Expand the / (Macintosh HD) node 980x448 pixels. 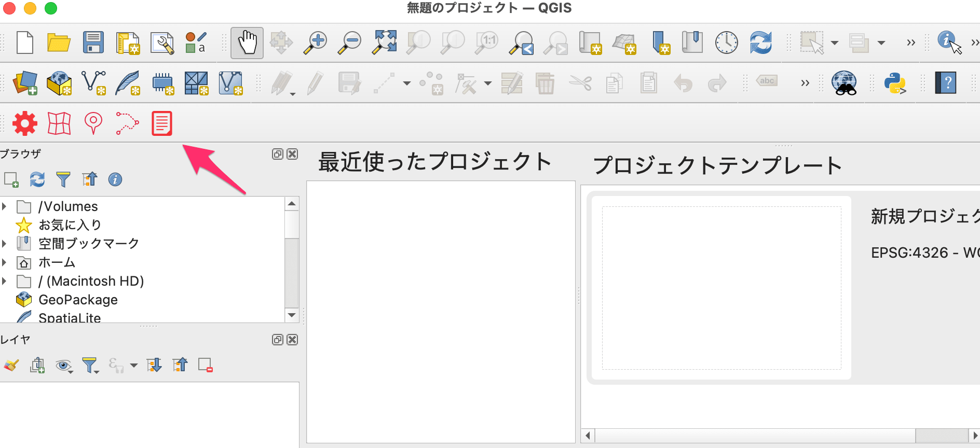(5, 281)
